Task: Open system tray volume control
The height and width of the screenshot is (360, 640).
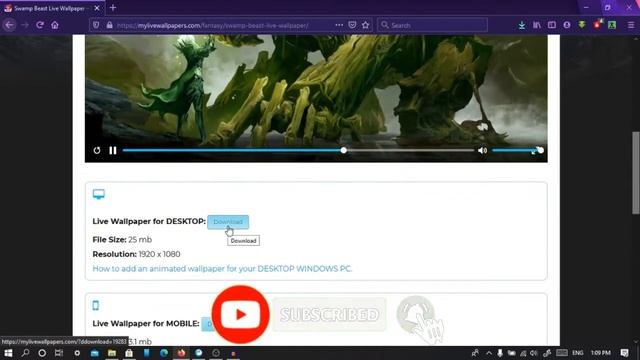Action: (x=534, y=353)
